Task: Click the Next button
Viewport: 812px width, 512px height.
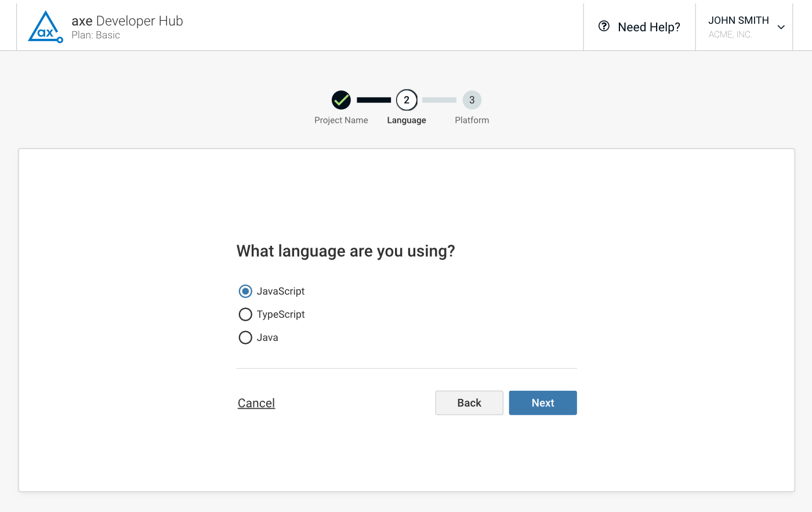Action: tap(543, 402)
